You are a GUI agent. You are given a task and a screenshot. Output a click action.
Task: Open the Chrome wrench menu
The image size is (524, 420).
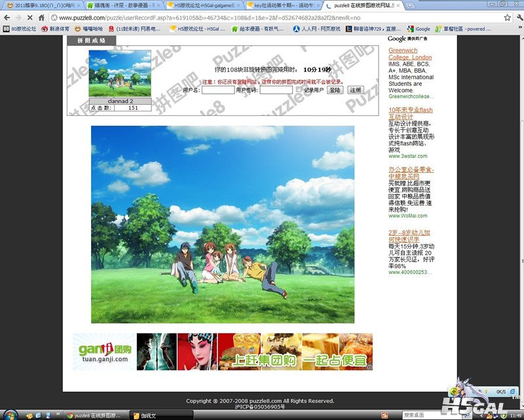click(x=519, y=18)
